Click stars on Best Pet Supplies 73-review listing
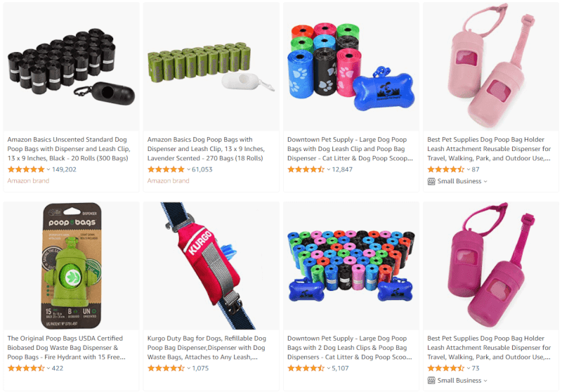Viewport: 562px width, 392px height. [x=446, y=368]
